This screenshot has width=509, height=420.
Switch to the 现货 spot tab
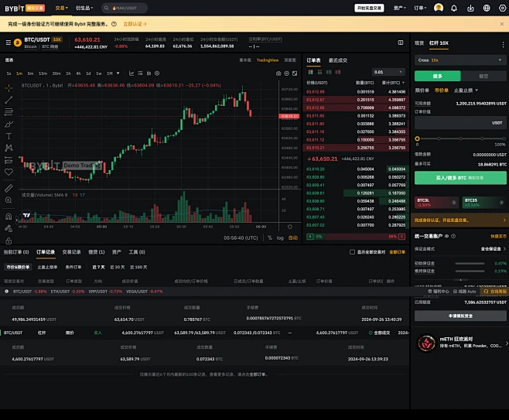pos(419,43)
